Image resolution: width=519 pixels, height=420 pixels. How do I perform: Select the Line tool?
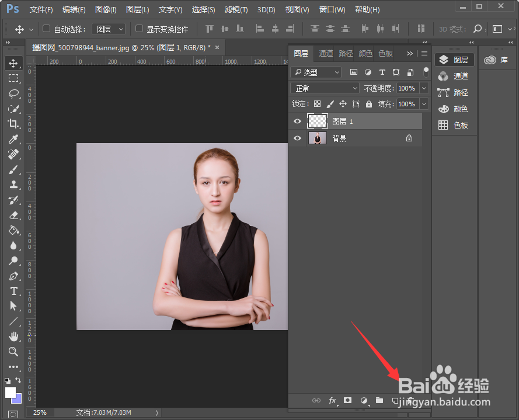[x=13, y=321]
